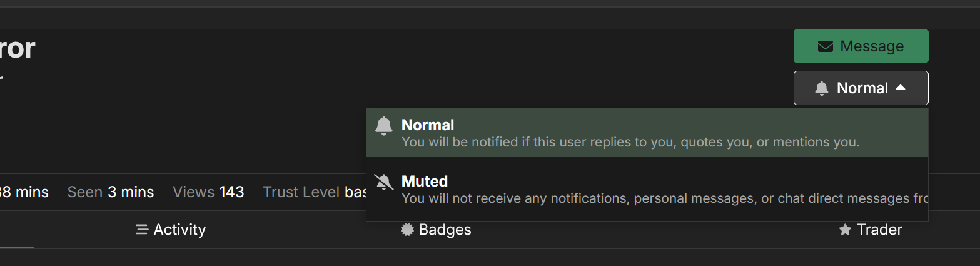Open the Activity tab
The width and height of the screenshot is (980, 266).
click(x=179, y=230)
